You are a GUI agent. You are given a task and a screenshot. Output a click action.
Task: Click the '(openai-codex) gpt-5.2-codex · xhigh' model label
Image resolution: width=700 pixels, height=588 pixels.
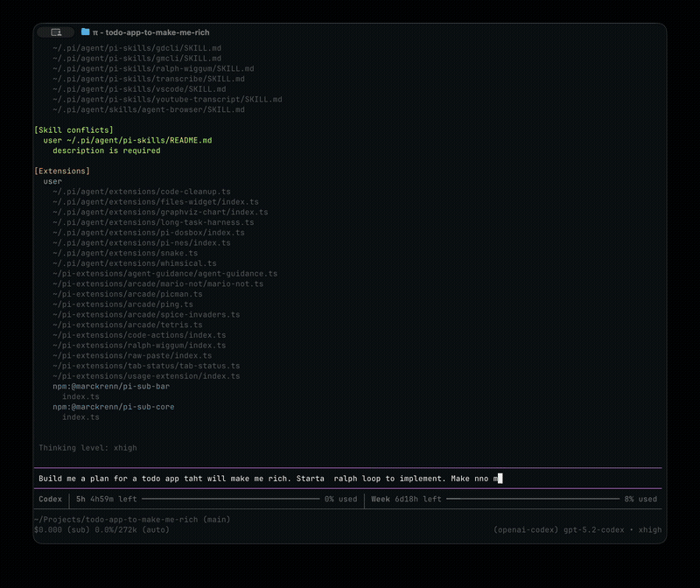577,530
